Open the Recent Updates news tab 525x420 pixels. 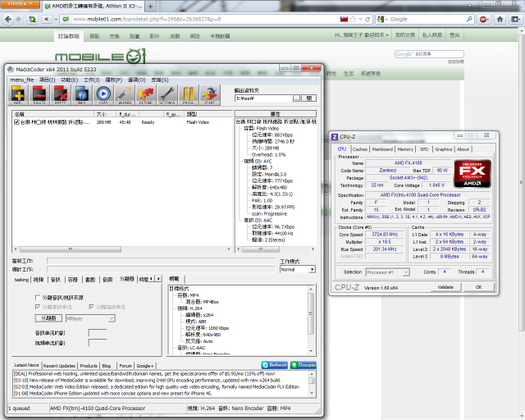[x=59, y=366]
